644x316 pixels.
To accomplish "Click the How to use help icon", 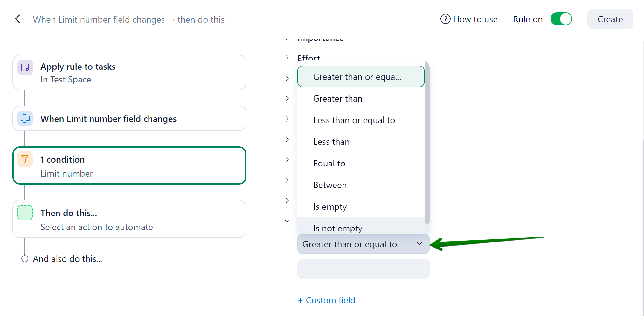I will (x=445, y=19).
